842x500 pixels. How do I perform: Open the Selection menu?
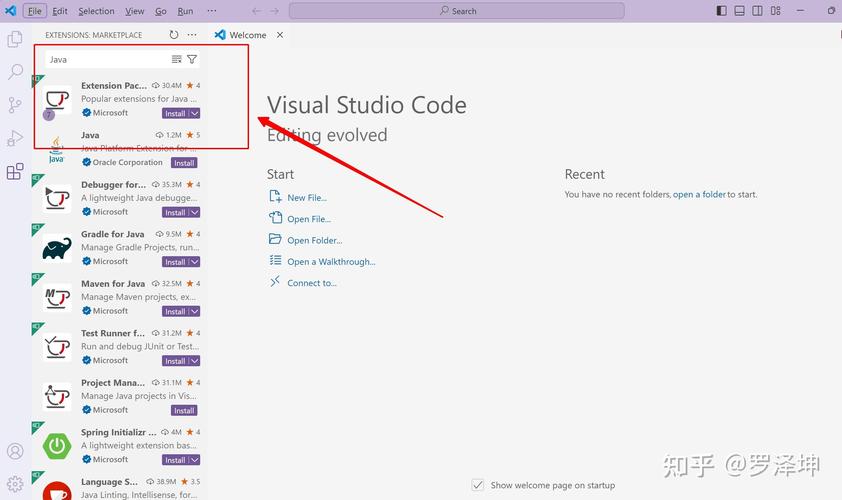tap(96, 11)
